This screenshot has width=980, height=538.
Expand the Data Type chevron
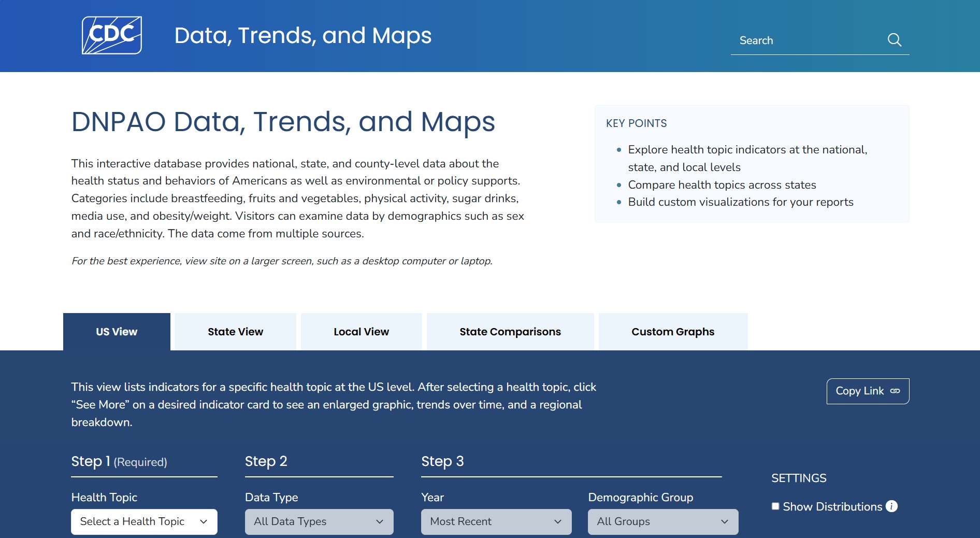(x=379, y=521)
